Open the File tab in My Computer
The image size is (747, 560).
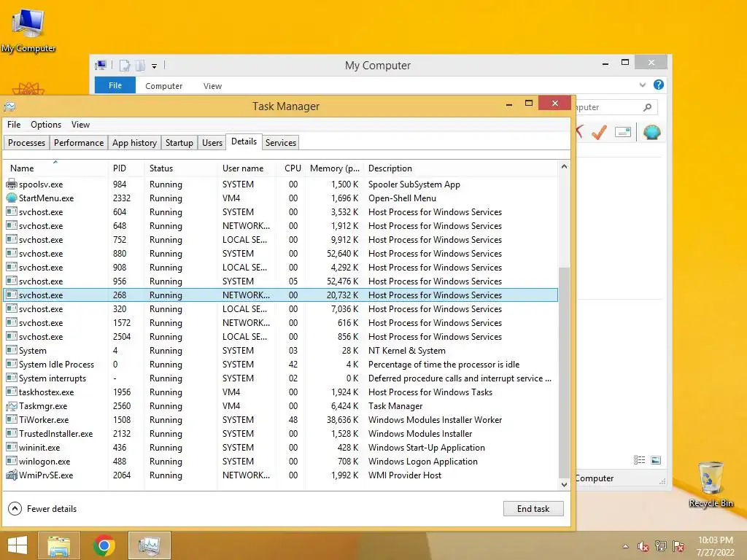pos(115,85)
